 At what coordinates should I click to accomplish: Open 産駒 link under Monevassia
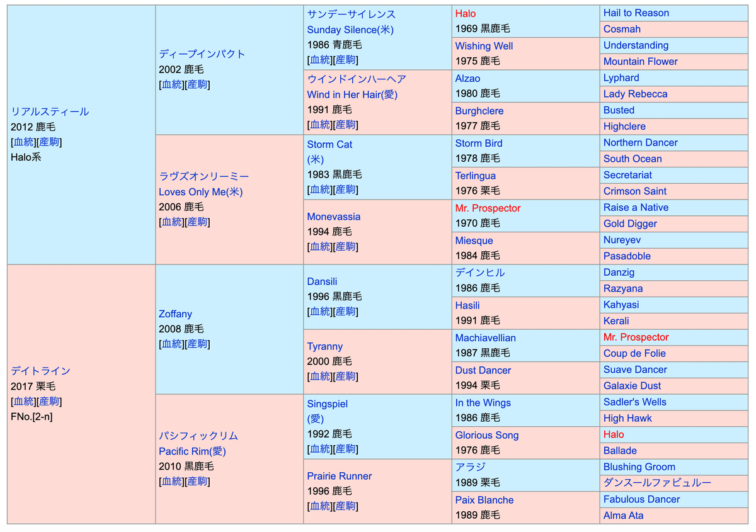pos(346,247)
